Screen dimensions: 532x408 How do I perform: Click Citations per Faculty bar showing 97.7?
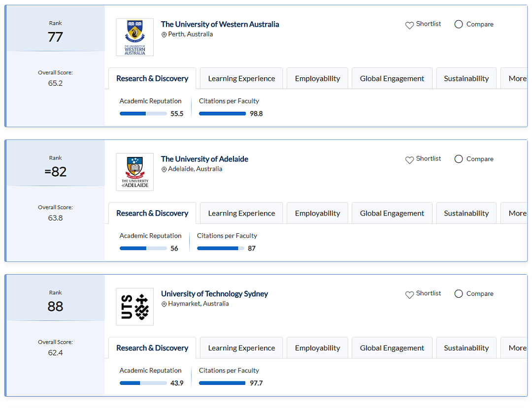[x=222, y=383]
